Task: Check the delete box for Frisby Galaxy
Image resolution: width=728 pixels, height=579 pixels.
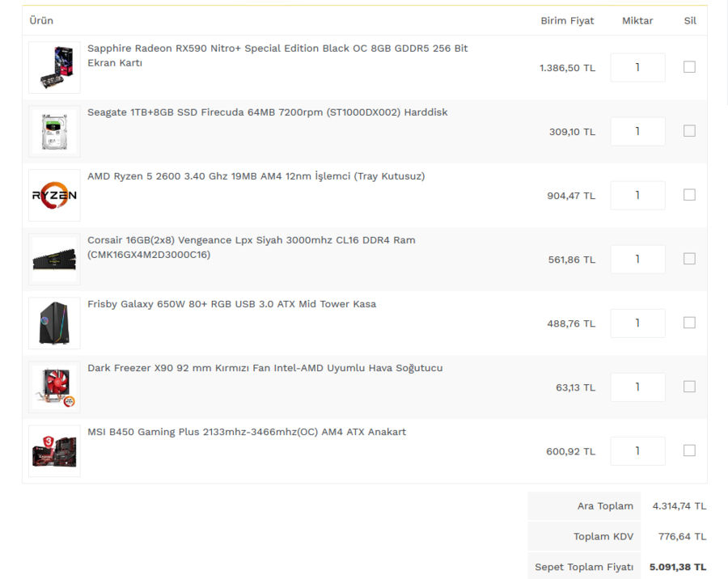Action: coord(689,323)
